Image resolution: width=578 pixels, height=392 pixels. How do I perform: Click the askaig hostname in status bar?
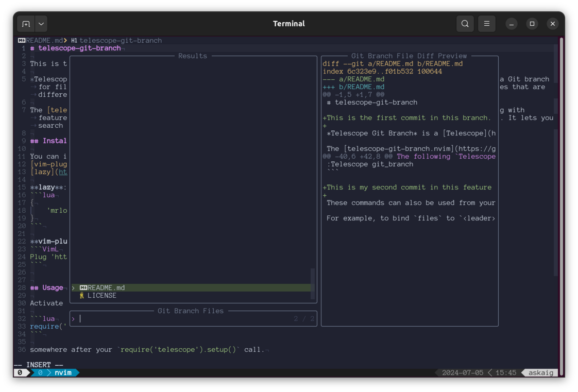click(x=541, y=373)
